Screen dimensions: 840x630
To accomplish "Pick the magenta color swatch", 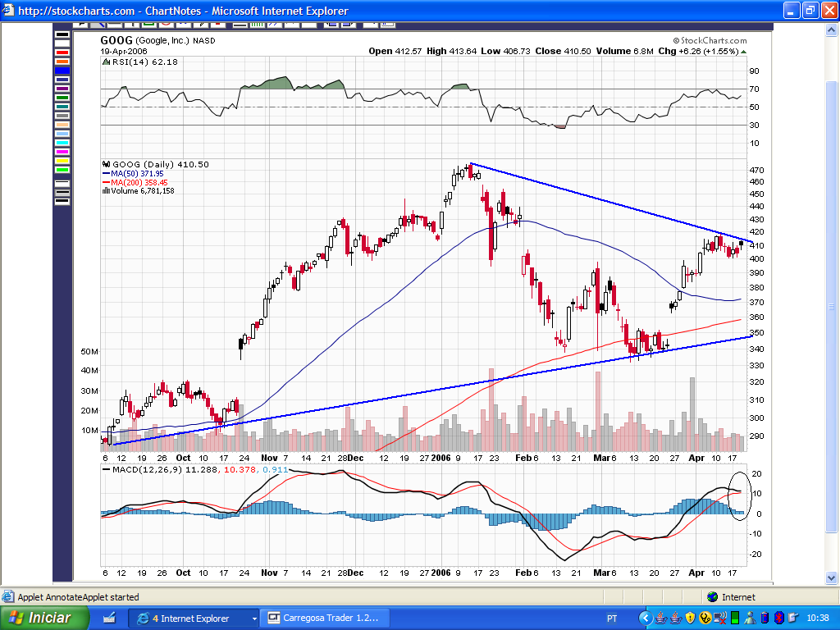I will (x=62, y=152).
